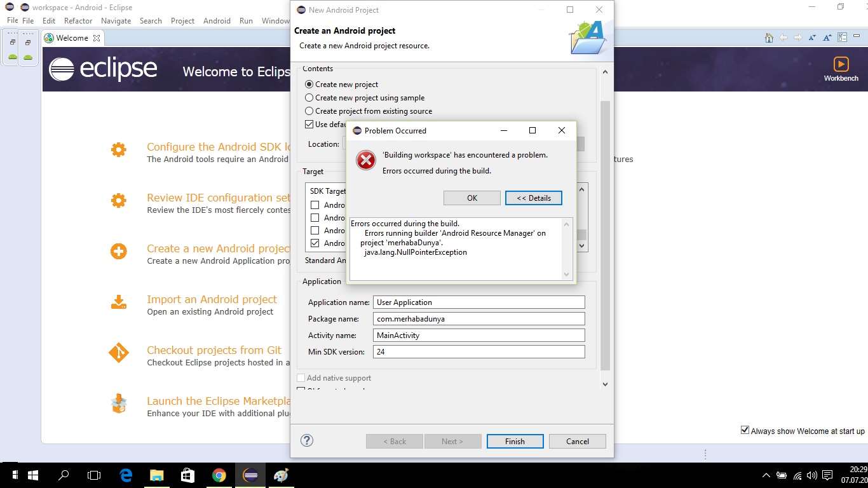Open Microsoft Store from the taskbar
868x488 pixels.
[187, 475]
